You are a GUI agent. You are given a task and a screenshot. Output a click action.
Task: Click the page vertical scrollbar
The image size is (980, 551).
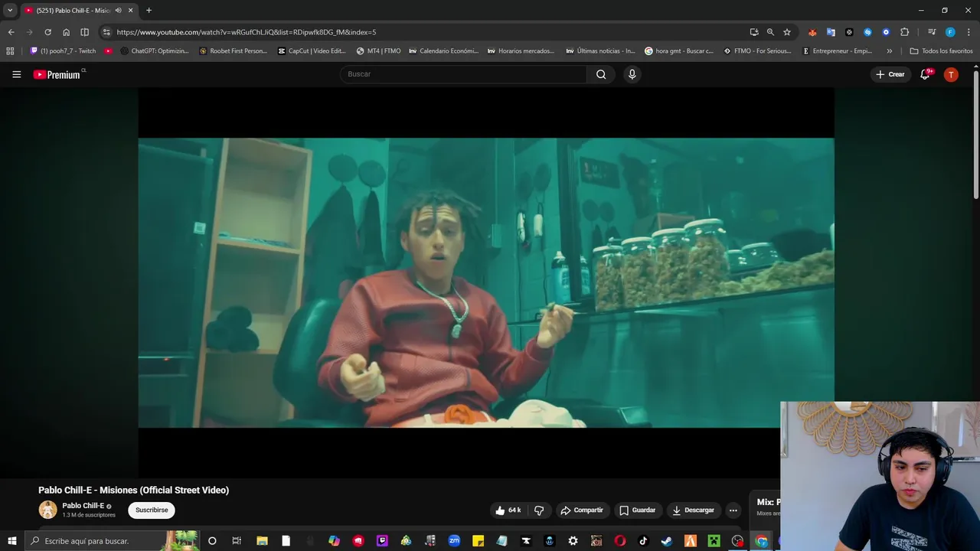976,134
